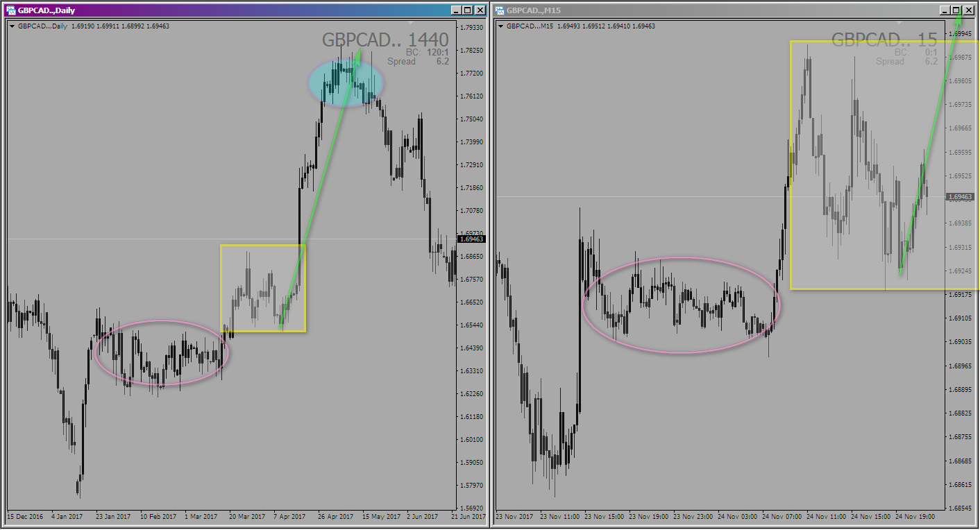Viewport: 980px width, 530px height.
Task: Click the 24 Nov 19:00 label on the M15 time axis
Action: [x=914, y=517]
